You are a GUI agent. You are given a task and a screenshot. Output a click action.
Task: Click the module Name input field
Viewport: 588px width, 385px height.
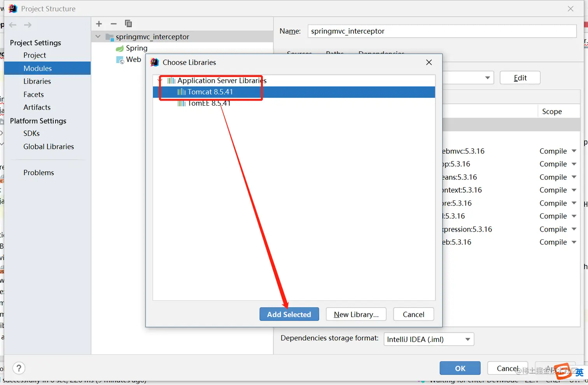(442, 31)
